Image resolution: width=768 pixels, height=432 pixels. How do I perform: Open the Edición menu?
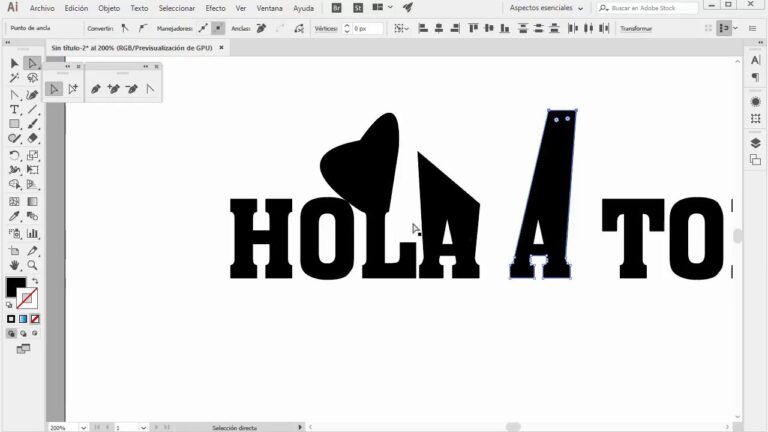pos(76,8)
